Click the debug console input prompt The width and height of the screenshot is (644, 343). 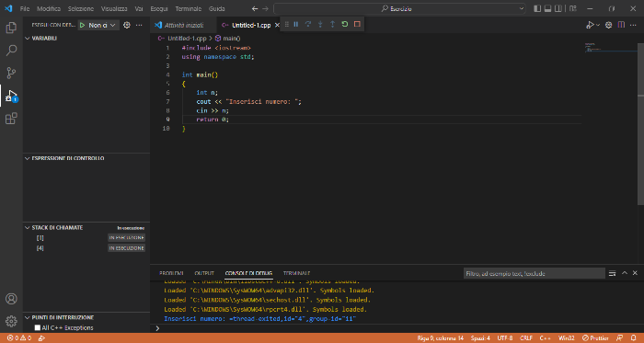[397, 328]
